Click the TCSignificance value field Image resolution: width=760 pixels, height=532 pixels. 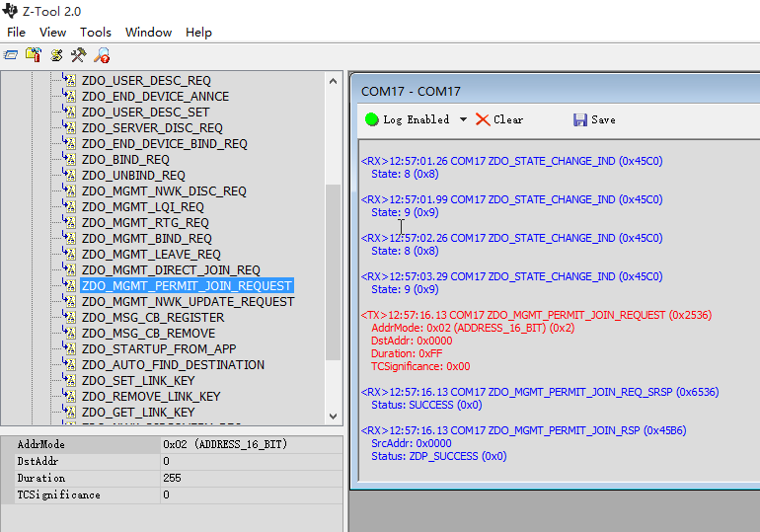[x=251, y=494]
